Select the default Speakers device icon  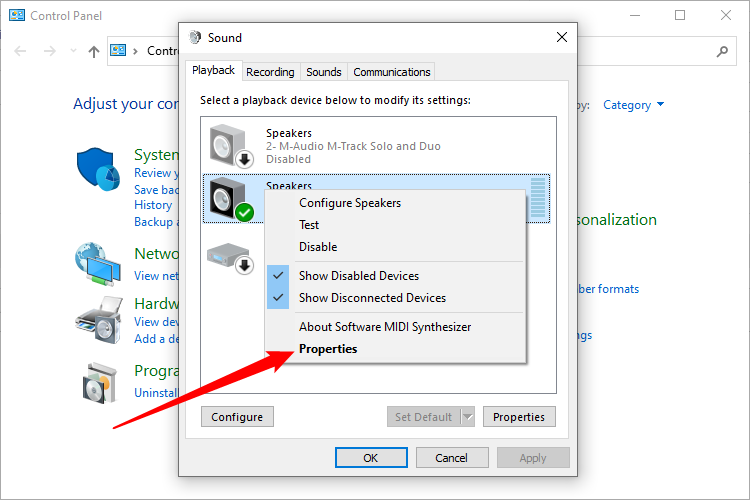[230, 199]
